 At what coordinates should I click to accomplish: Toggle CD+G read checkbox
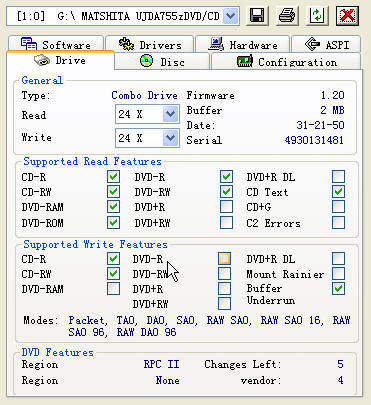(x=338, y=207)
